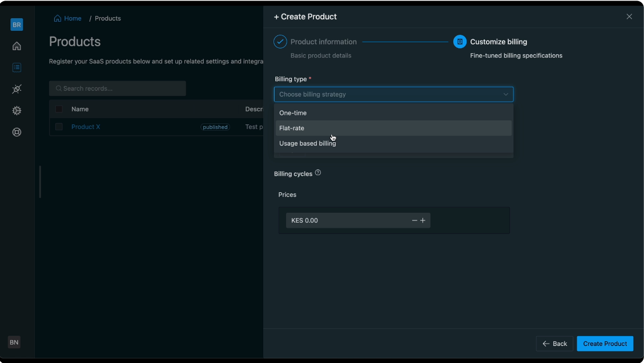Click the BR organization avatar
Image resolution: width=644 pixels, height=363 pixels.
pyautogui.click(x=17, y=25)
